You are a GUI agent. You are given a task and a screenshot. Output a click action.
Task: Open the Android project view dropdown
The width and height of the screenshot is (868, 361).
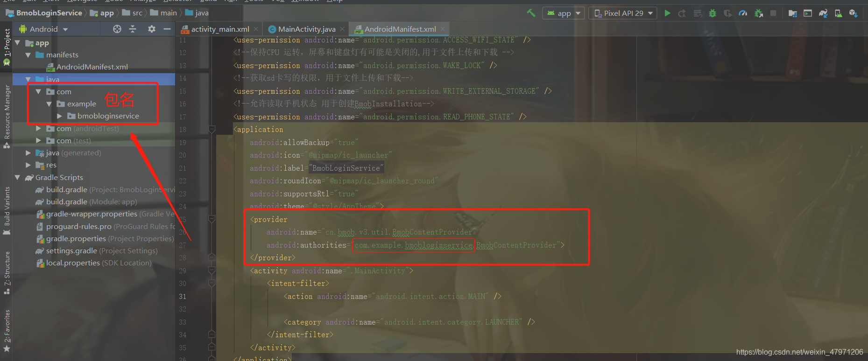(x=43, y=29)
